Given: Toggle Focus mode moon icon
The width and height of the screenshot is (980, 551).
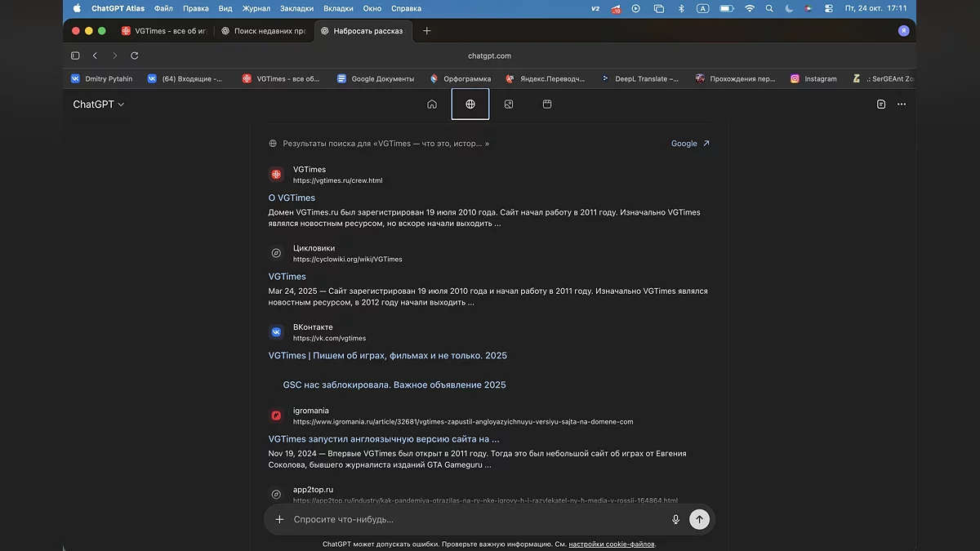Looking at the screenshot, I should (x=789, y=8).
